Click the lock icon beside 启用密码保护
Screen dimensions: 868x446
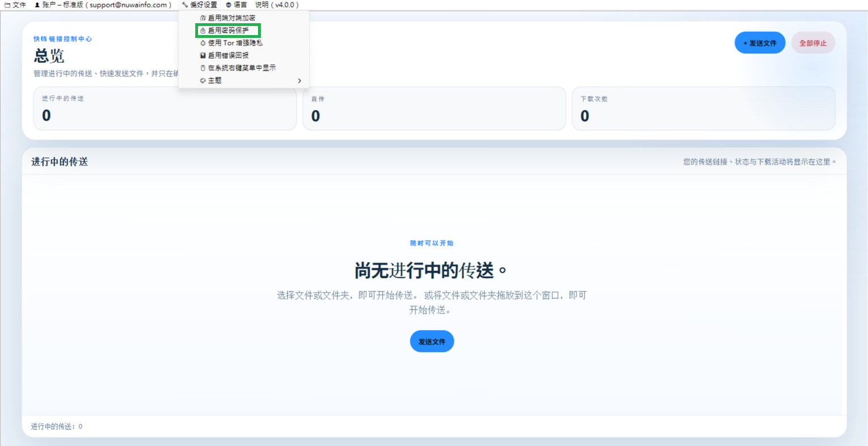pyautogui.click(x=203, y=31)
